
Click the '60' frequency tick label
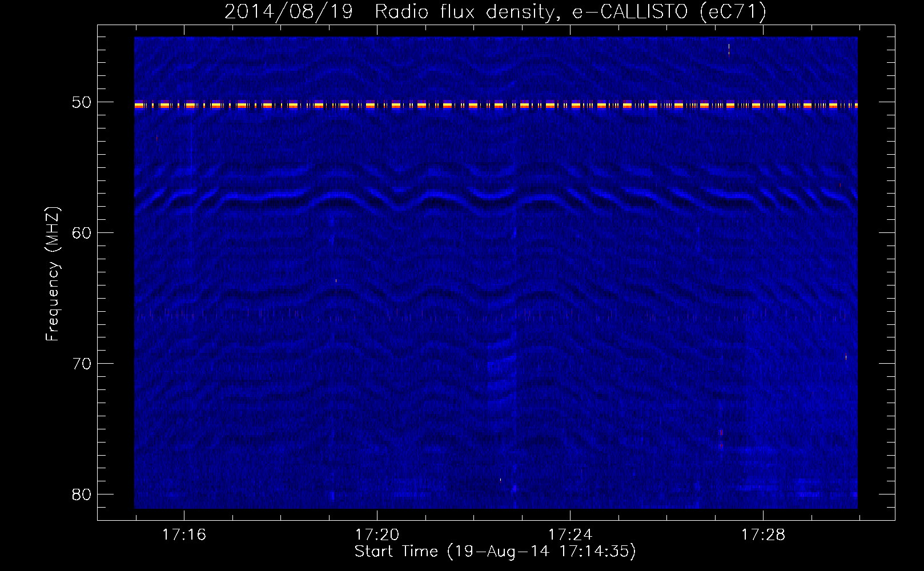click(82, 233)
